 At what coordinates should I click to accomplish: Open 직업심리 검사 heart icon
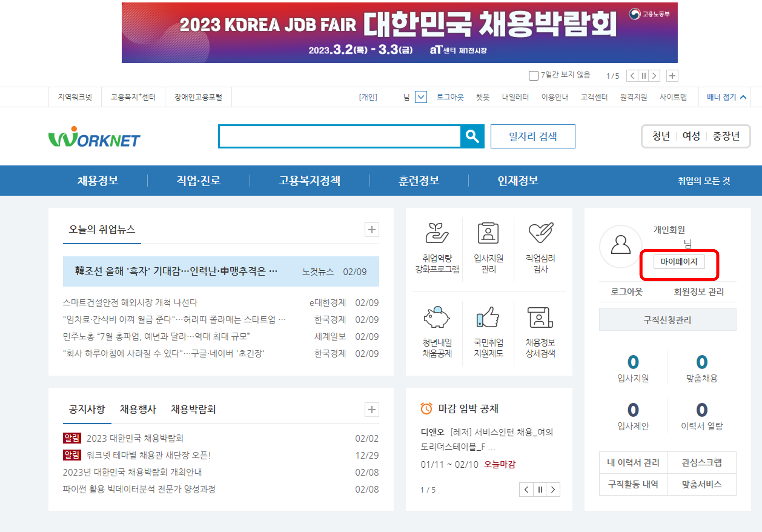coord(540,233)
